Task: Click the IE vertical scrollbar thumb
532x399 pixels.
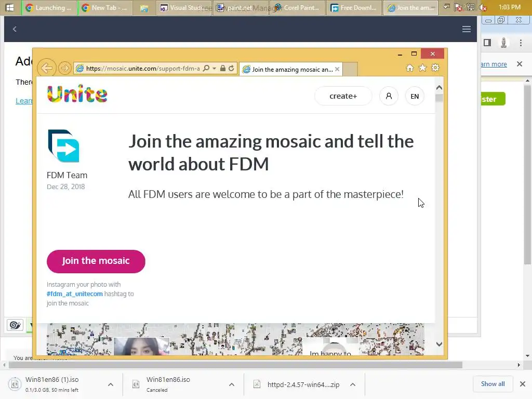Action: [x=439, y=98]
